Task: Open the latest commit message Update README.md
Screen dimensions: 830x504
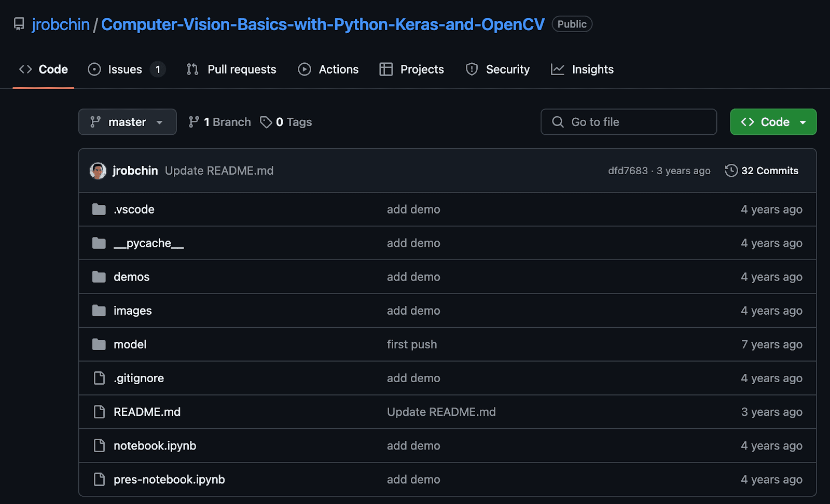Action: [x=219, y=171]
